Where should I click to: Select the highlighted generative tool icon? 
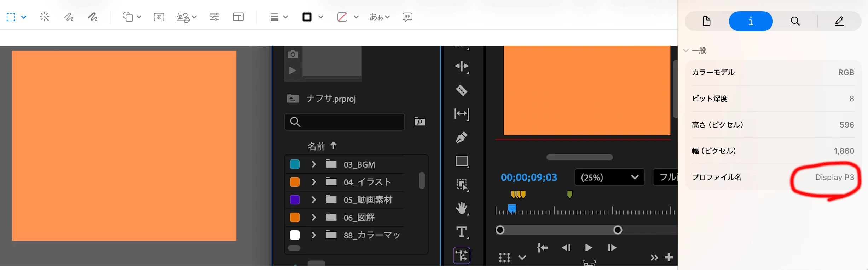(462, 255)
